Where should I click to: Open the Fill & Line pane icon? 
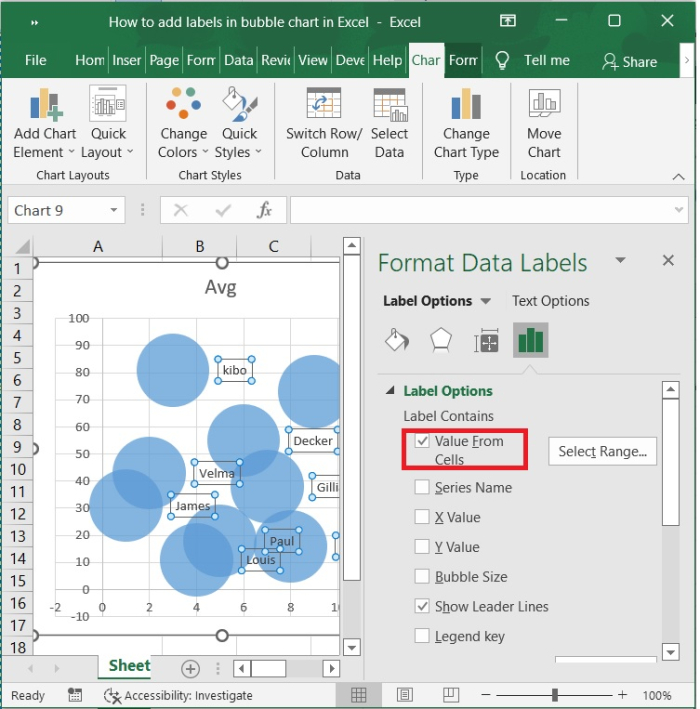397,340
